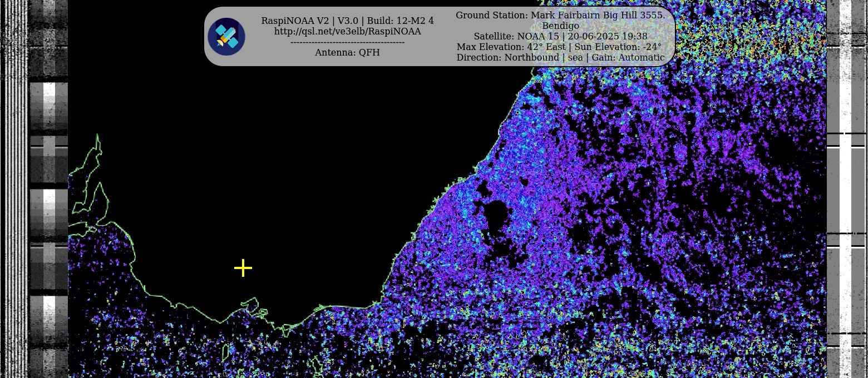Click the small island outline on southern coast

[250, 305]
